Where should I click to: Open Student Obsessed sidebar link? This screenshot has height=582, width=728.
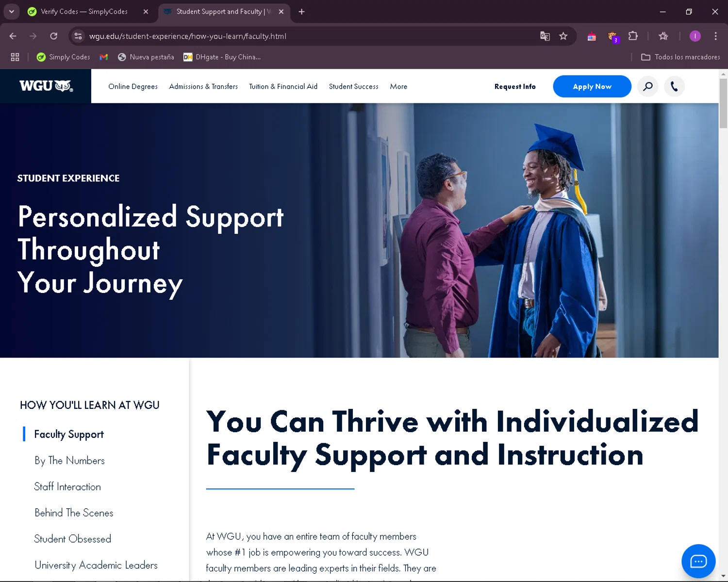(x=73, y=539)
